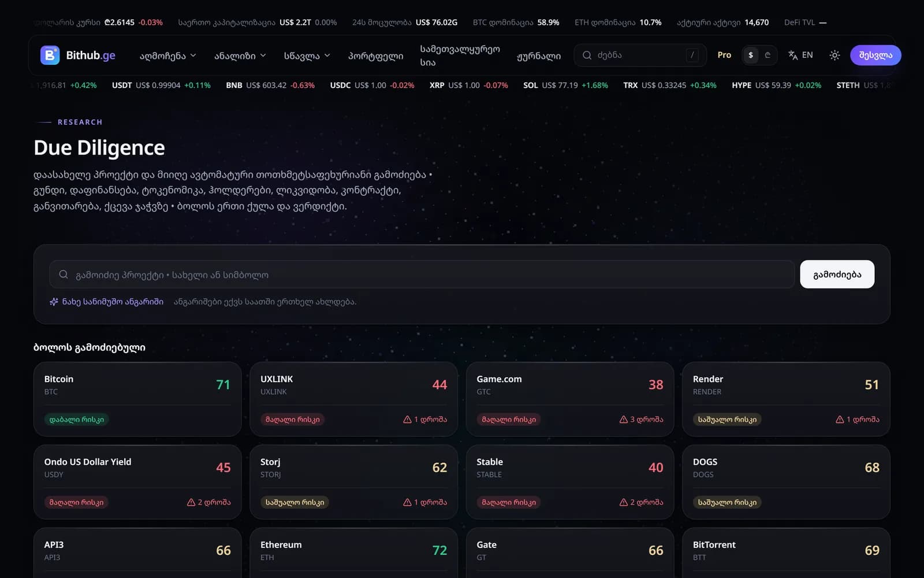Expand the სწავლა dropdown menu

(x=307, y=55)
